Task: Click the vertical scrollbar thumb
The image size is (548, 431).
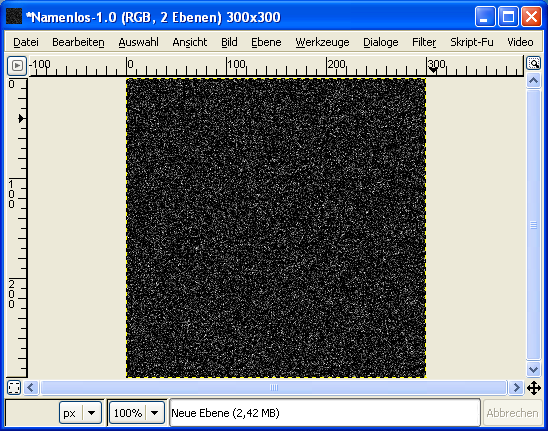Action: click(533, 225)
